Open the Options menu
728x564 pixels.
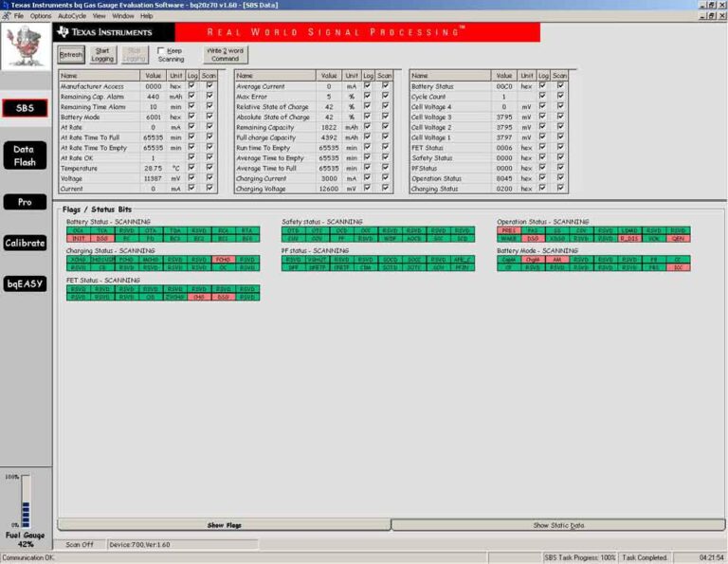tap(41, 16)
